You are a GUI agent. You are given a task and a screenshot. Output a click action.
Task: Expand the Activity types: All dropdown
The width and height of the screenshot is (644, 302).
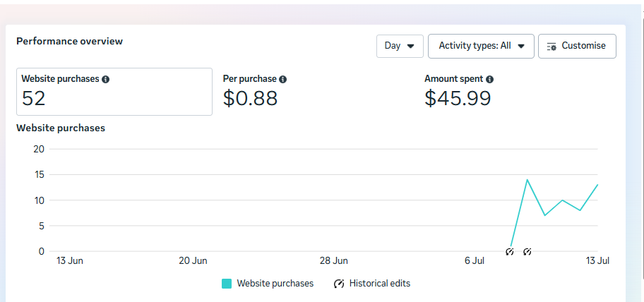coord(481,46)
